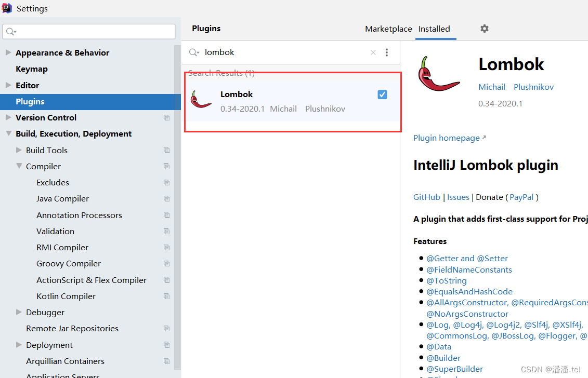Screen dimensions: 588x378
Task: Click the IntelliJ IDEA logo in title bar
Action: (7, 8)
